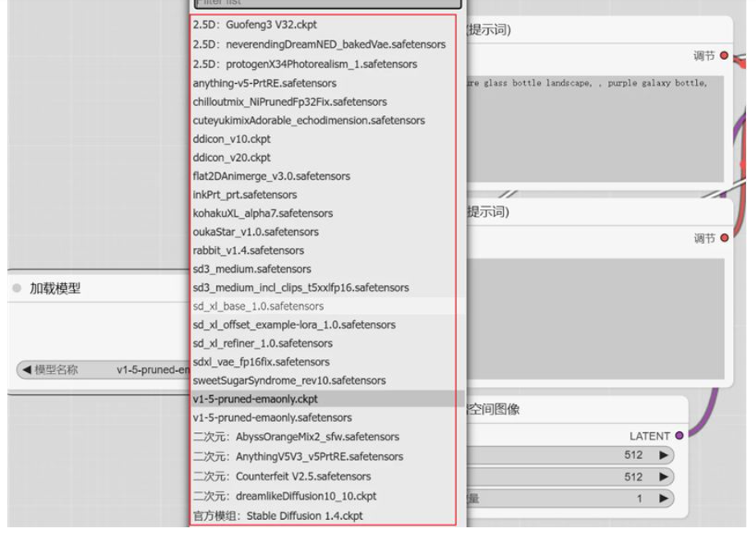Viewport: 756px width, 538px height.
Task: Select sd3_medium.safetensors checkpoint
Action: point(251,269)
